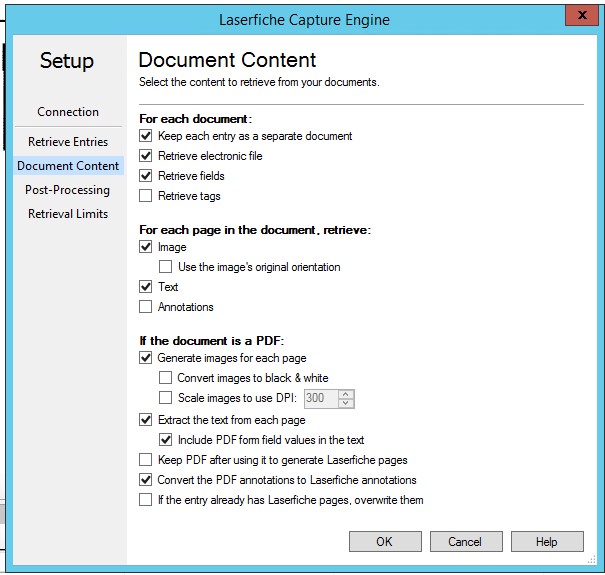Uncheck the Image page option
Image resolution: width=605 pixels, height=575 pixels.
(146, 247)
